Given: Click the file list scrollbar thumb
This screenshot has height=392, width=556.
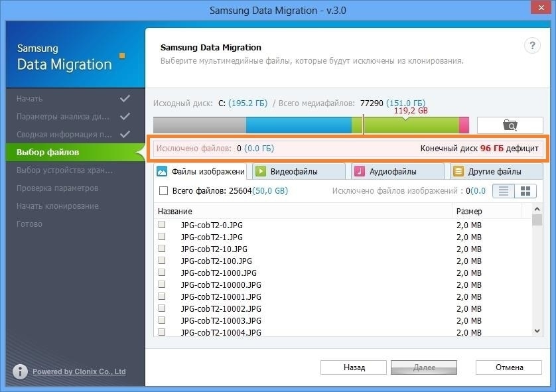Looking at the screenshot, I should (x=537, y=220).
